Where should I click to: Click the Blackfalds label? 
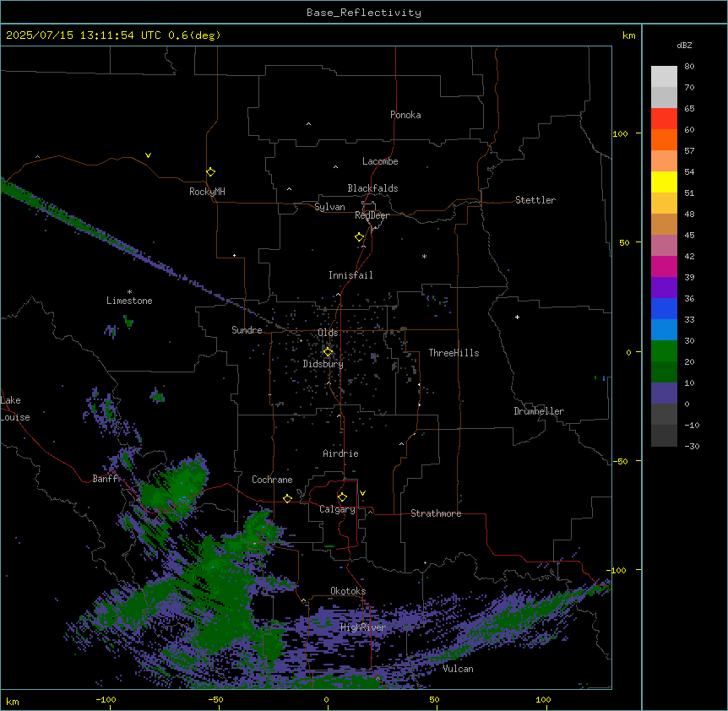pos(372,188)
